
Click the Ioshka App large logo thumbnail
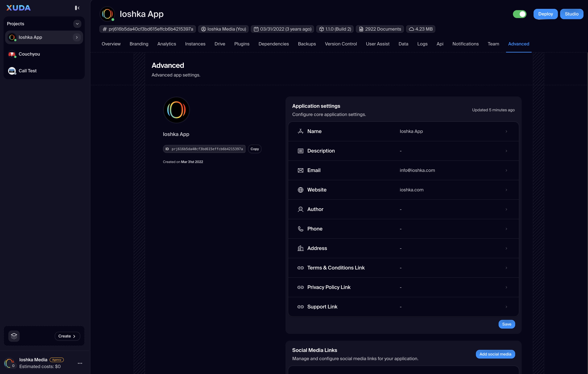pos(176,110)
